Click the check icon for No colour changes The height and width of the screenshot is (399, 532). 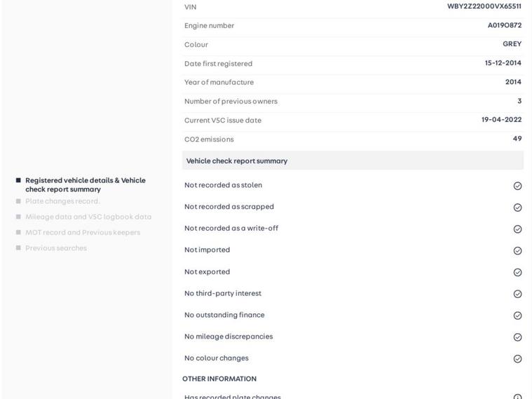coord(517,359)
